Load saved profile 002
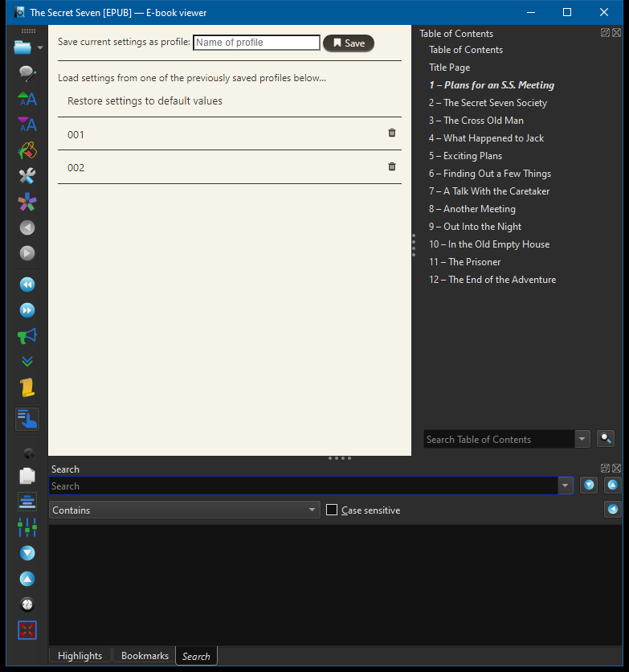This screenshot has height=672, width=629. [x=230, y=167]
